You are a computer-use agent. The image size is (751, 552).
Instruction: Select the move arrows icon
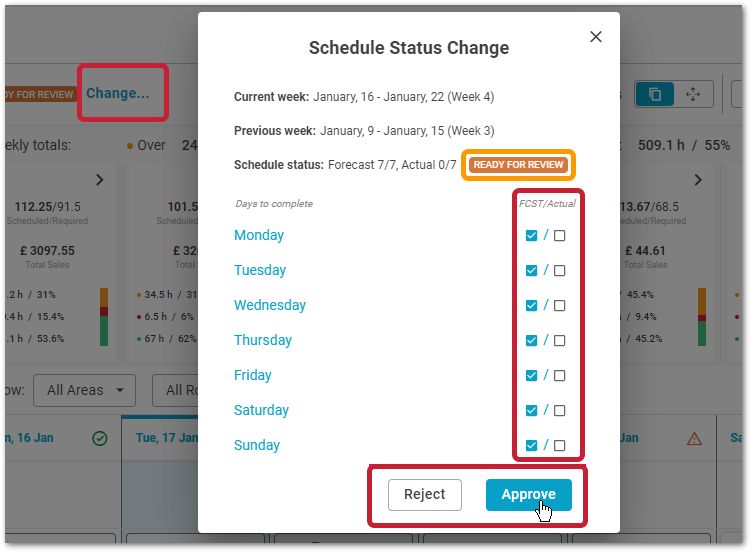coord(693,94)
